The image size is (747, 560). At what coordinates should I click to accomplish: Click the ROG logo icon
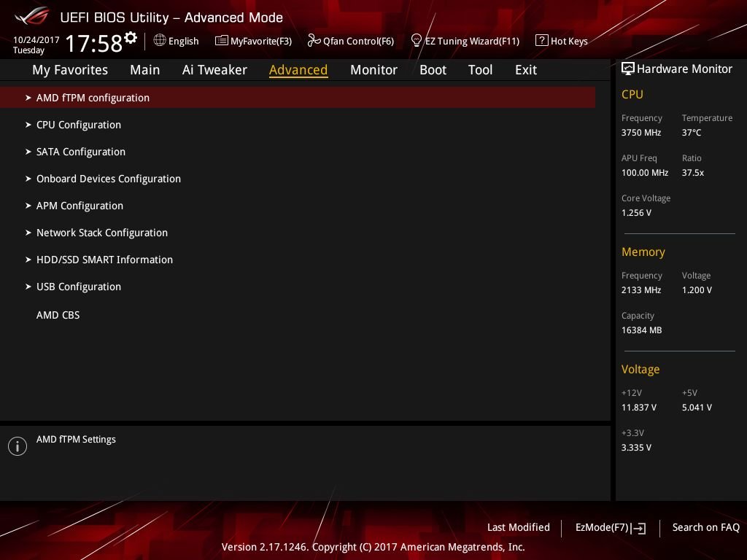point(32,16)
